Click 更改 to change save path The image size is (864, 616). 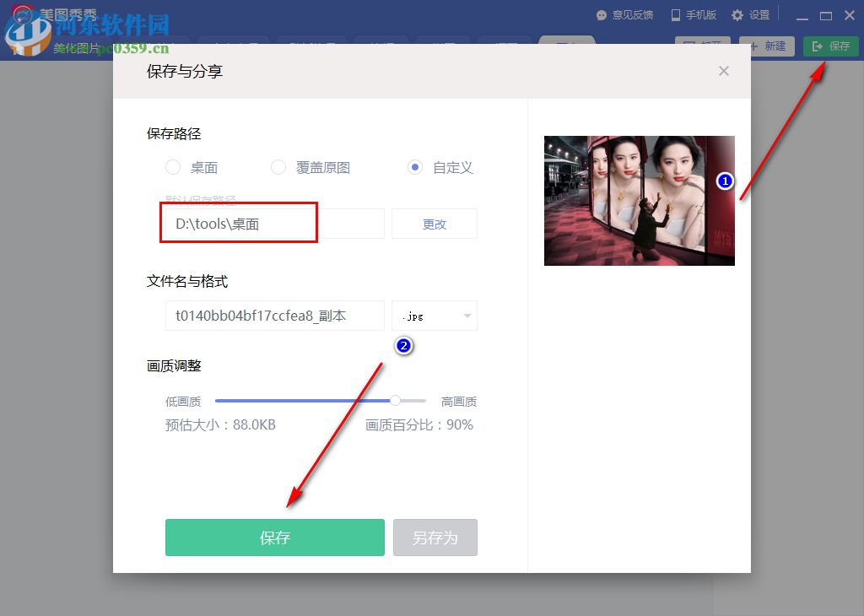(x=434, y=223)
